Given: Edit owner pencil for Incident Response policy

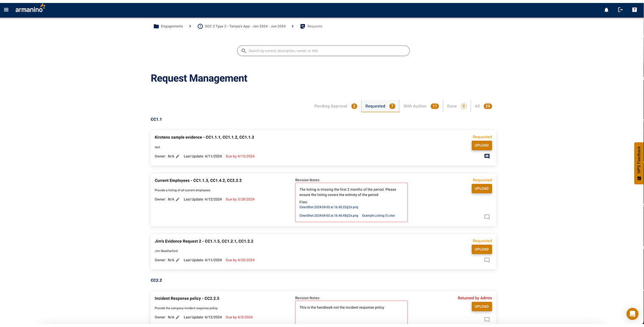Looking at the screenshot, I should (x=178, y=317).
